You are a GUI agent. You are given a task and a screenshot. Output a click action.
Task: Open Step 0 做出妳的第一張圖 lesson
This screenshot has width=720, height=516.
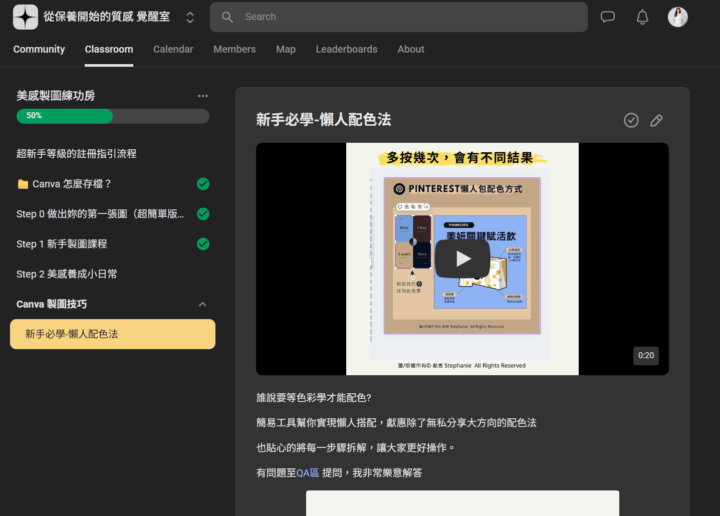(x=100, y=214)
